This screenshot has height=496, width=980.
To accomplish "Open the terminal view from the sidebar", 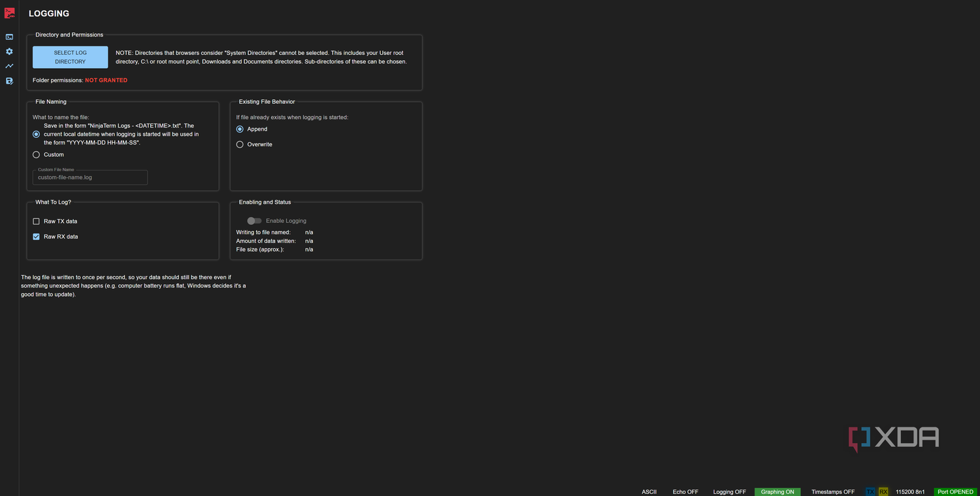I will coord(9,37).
